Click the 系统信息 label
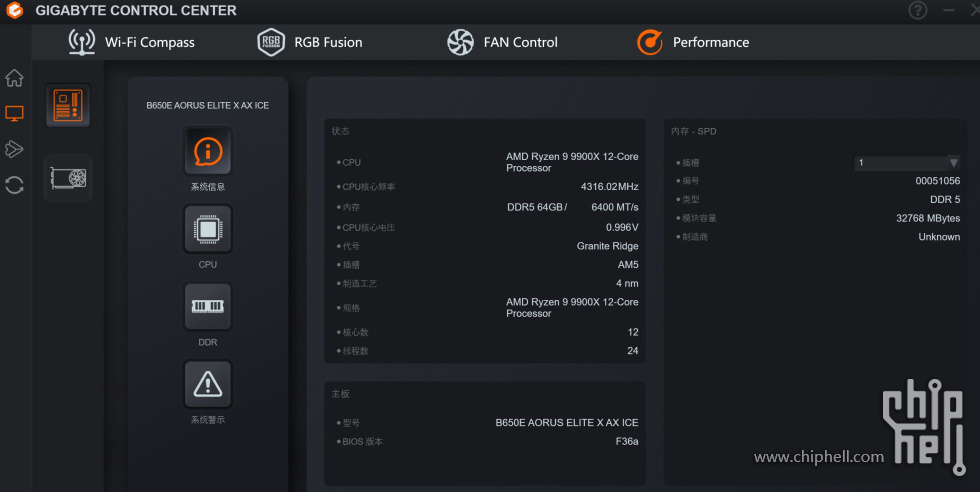Screen dimensions: 980x492 208,186
